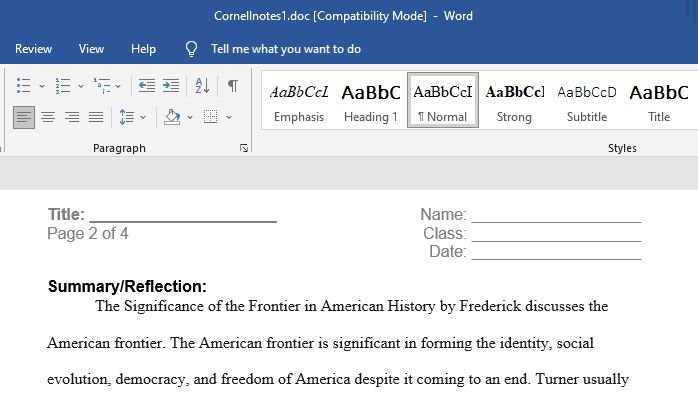The height and width of the screenshot is (395, 698).
Task: Click the "Summary/Reflection:" heading
Action: 127,286
